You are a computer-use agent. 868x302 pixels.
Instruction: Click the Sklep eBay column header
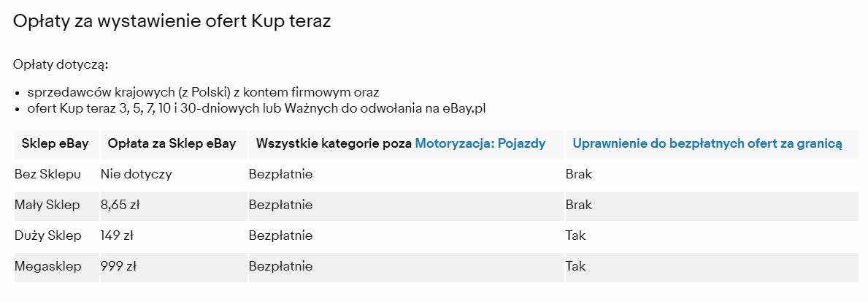pyautogui.click(x=55, y=144)
